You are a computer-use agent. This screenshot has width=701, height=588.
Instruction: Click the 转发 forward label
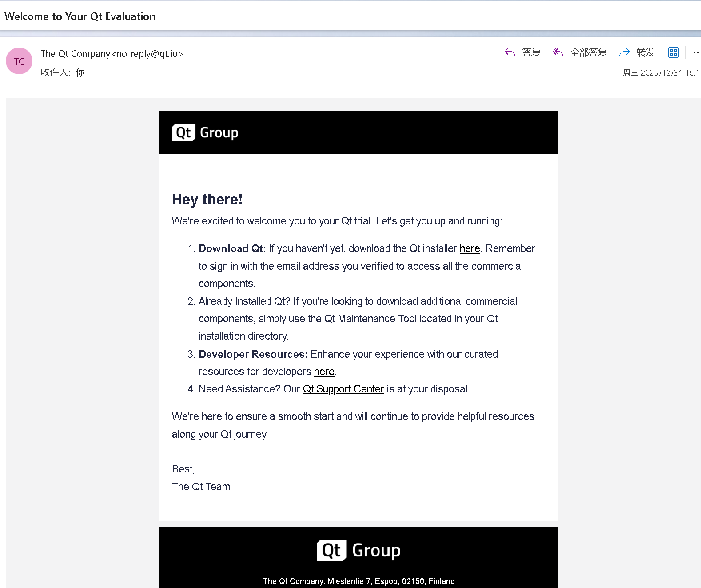[646, 52]
